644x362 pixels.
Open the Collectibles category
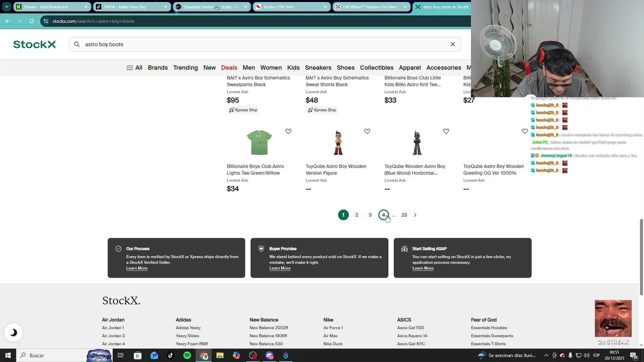[377, 67]
